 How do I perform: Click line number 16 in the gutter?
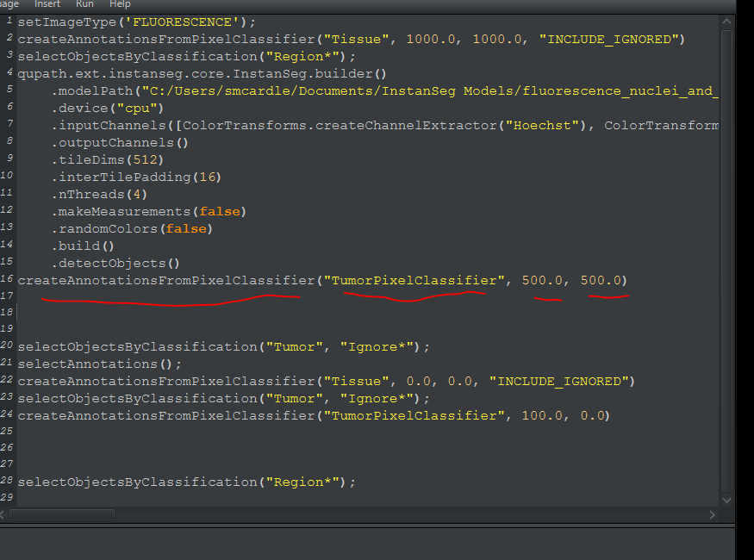coord(9,280)
